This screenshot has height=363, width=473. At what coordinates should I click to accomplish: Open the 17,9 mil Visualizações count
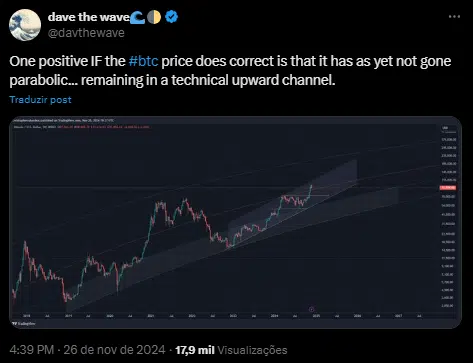(231, 350)
